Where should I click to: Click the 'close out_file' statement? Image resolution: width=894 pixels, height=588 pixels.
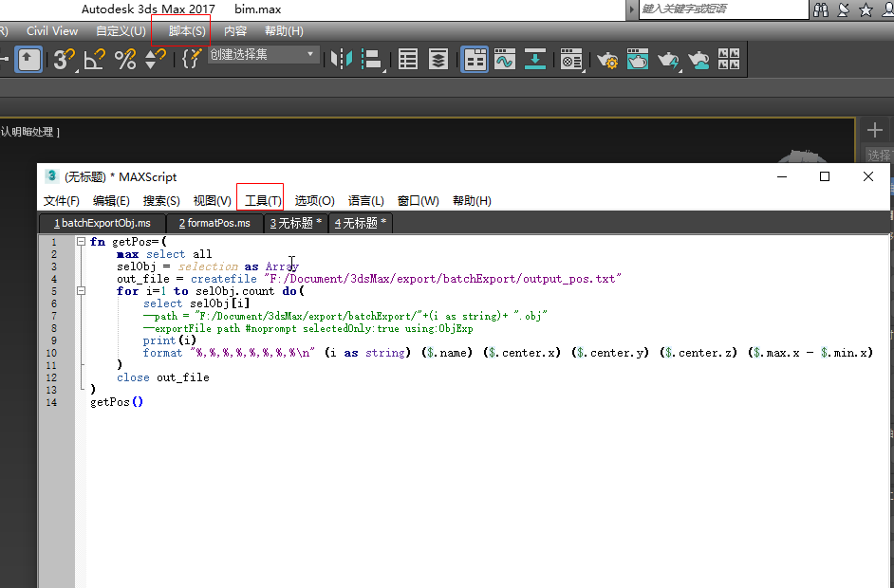(x=163, y=377)
